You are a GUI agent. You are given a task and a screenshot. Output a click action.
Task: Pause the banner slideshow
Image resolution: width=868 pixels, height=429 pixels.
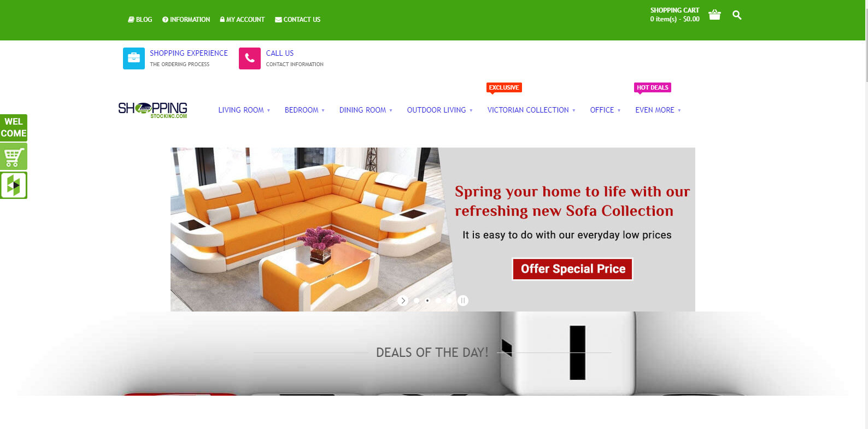[x=463, y=301]
